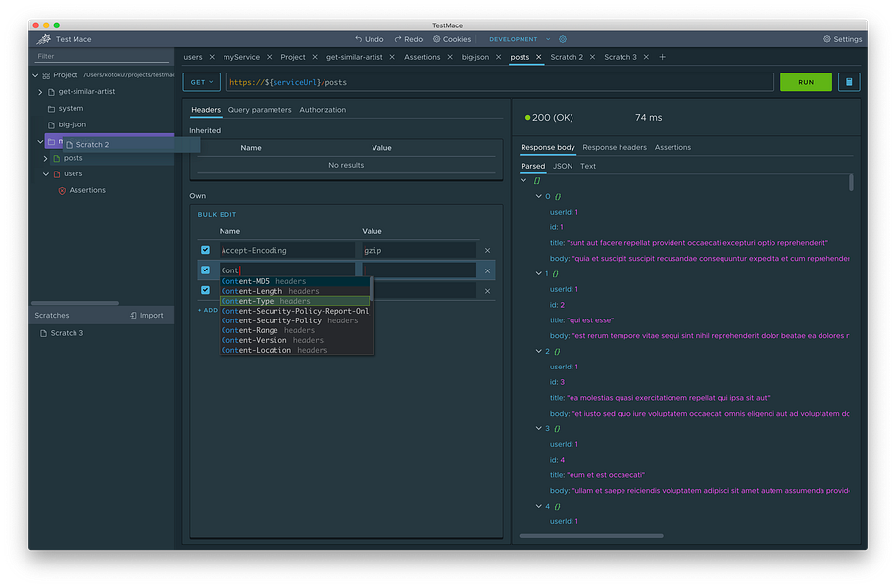Close the posts tab
The image size is (896, 588).
(538, 57)
